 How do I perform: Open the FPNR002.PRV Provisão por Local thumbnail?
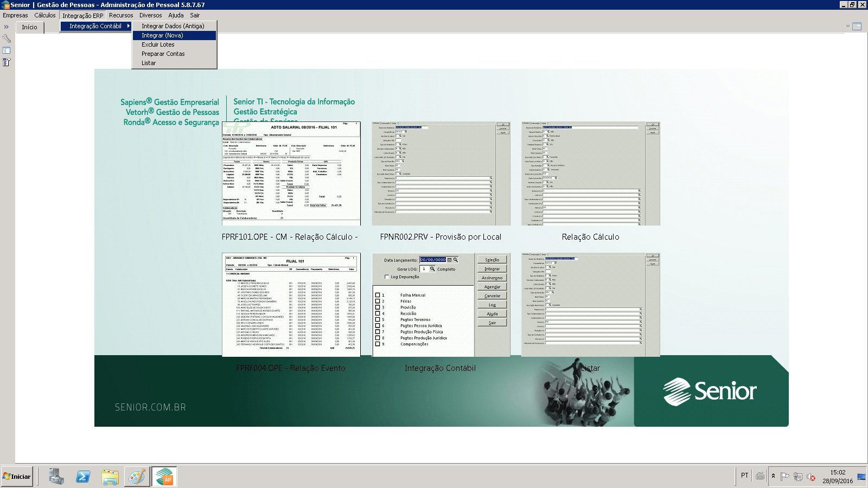tap(441, 174)
